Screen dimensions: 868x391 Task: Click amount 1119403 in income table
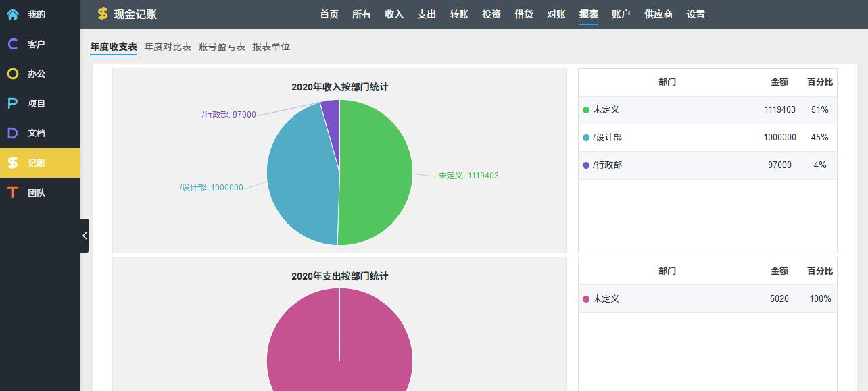coord(780,110)
